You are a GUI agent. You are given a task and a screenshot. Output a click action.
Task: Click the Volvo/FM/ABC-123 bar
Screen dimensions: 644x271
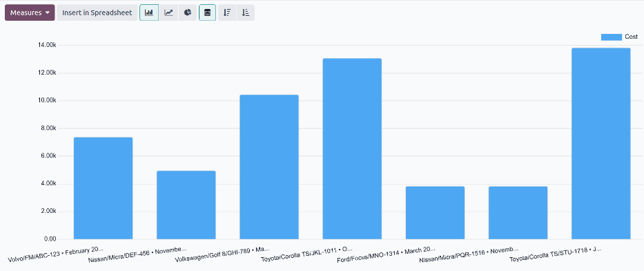(103, 188)
